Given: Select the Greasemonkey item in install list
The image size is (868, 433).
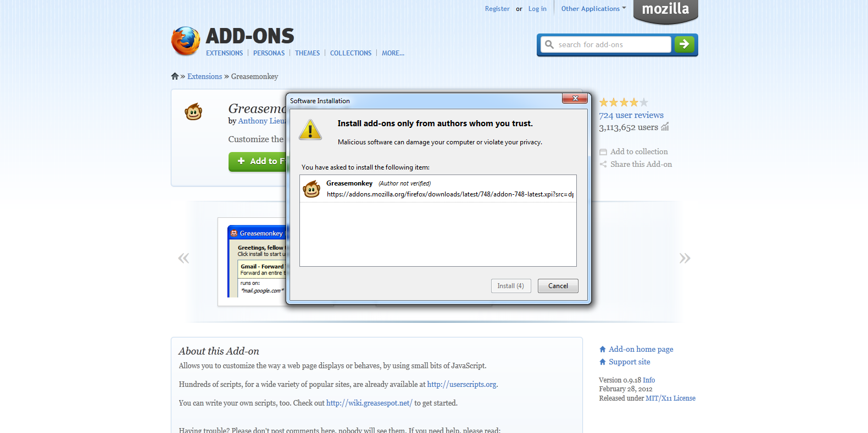Looking at the screenshot, I should [438, 189].
